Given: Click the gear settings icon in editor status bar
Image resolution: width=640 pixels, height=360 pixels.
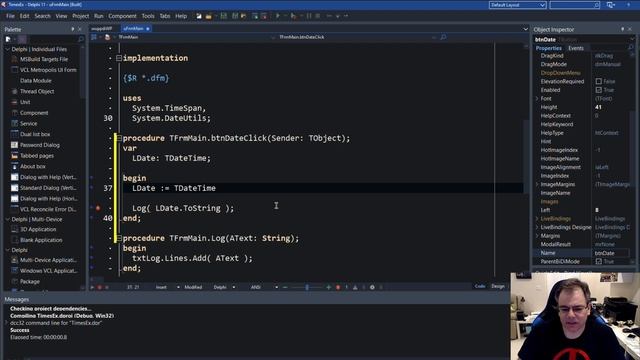Looking at the screenshot, I should point(372,287).
